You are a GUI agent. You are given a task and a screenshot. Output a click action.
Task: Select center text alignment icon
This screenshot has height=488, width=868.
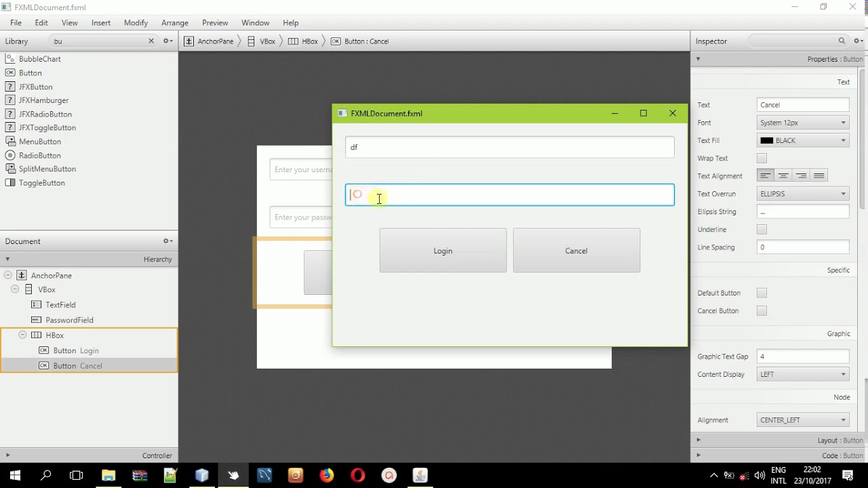[783, 176]
